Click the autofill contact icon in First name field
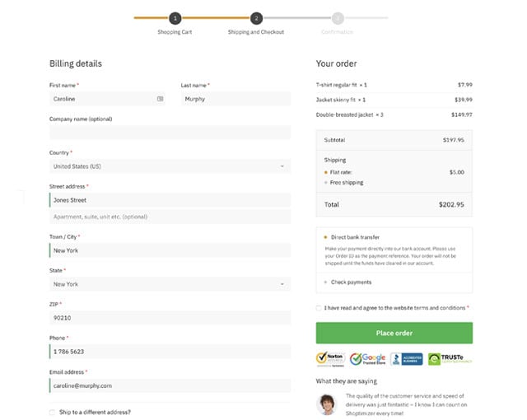The width and height of the screenshot is (527, 420). [x=161, y=99]
